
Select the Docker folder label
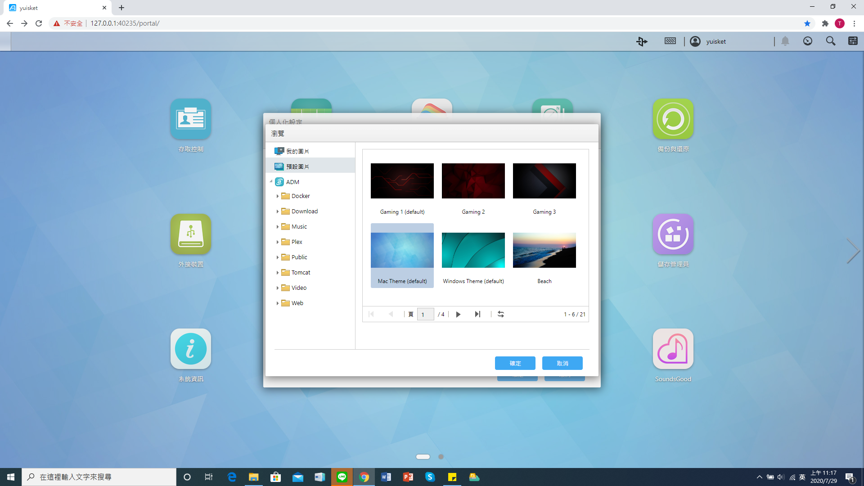(300, 196)
